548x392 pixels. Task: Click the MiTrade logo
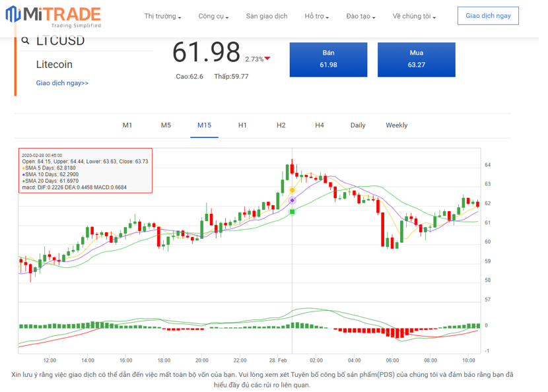pos(53,16)
